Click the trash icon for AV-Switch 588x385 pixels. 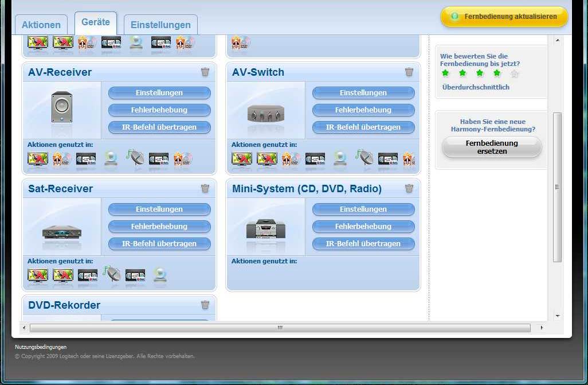pyautogui.click(x=409, y=72)
